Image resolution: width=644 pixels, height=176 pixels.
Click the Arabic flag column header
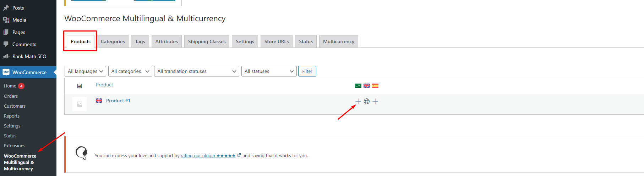(x=358, y=86)
